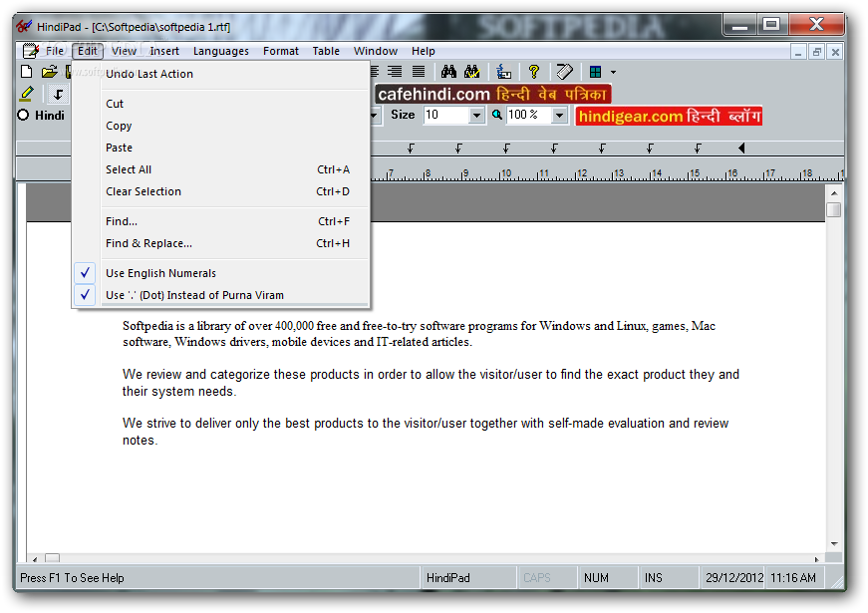Click the yellow question mark help icon

click(x=533, y=72)
